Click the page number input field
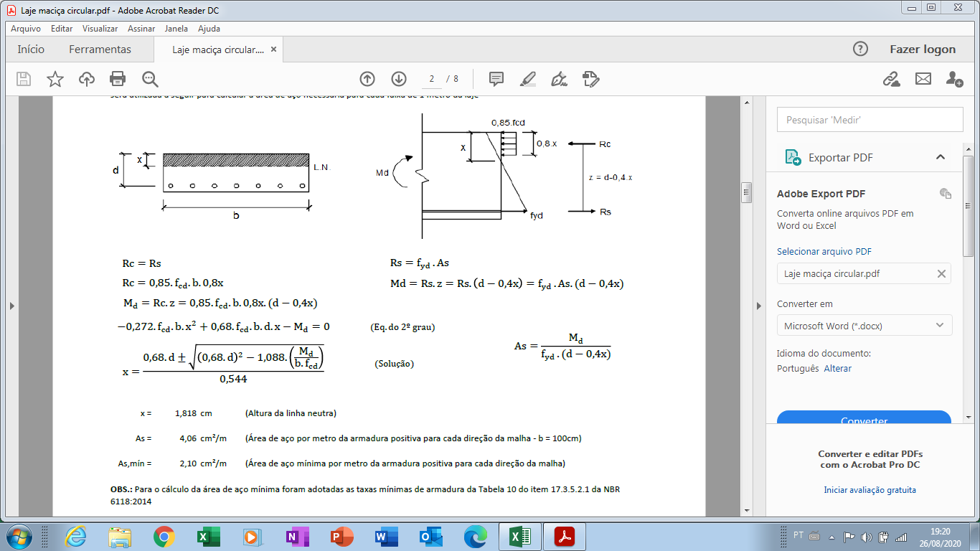The image size is (980, 551). (431, 79)
